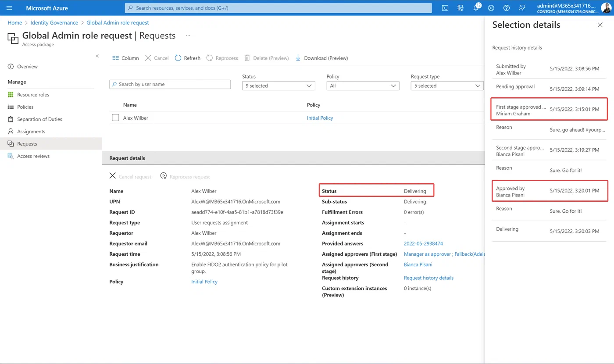Click the Identity Governance breadcrumb
This screenshot has width=614, height=364.
[x=54, y=22]
